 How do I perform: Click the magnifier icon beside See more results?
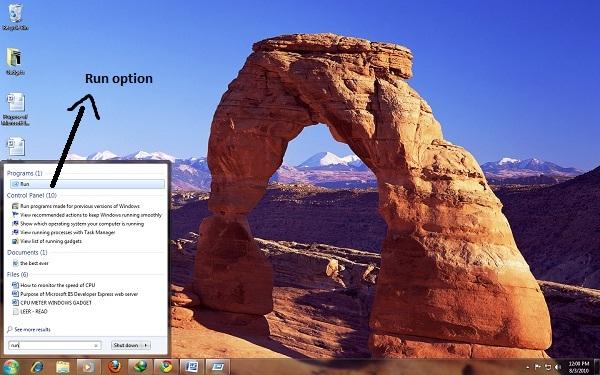(10, 329)
